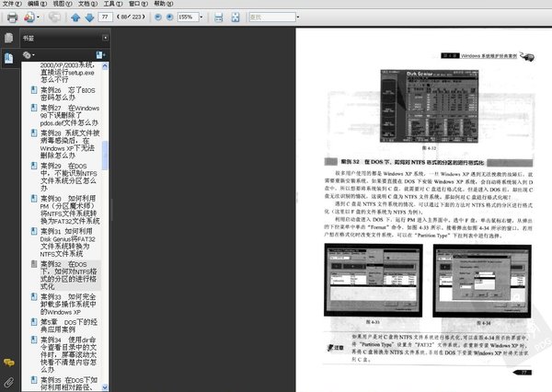Click the heading 案例32 in the page

[x=412, y=162]
